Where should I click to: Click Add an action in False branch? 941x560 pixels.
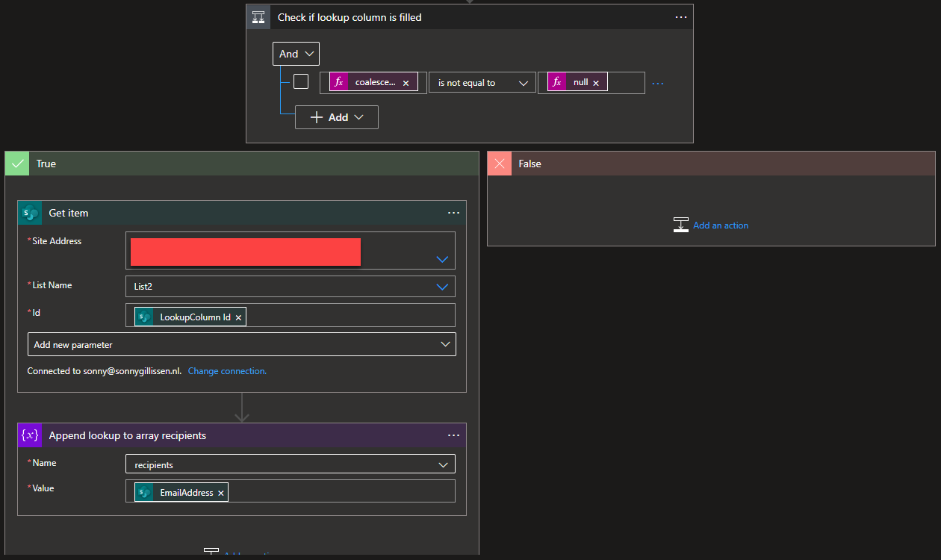(721, 225)
